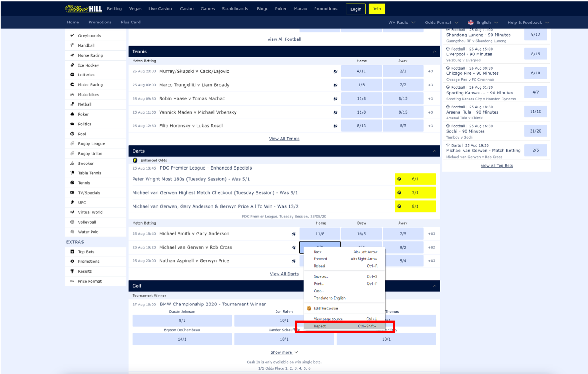
Task: Select 7/1 enhanced Highest Match Checkout odds
Action: 415,193
